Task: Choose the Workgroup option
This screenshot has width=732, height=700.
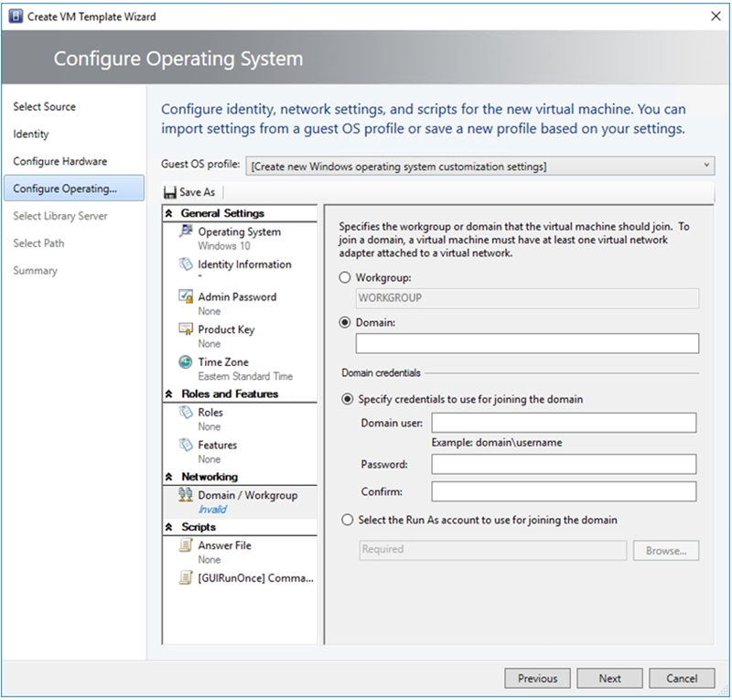Action: [345, 277]
